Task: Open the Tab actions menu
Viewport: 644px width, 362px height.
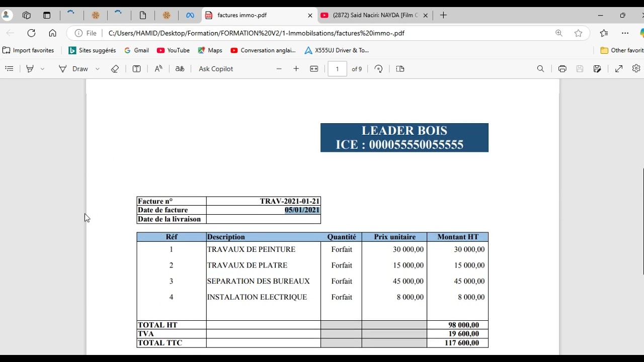Action: (47, 15)
